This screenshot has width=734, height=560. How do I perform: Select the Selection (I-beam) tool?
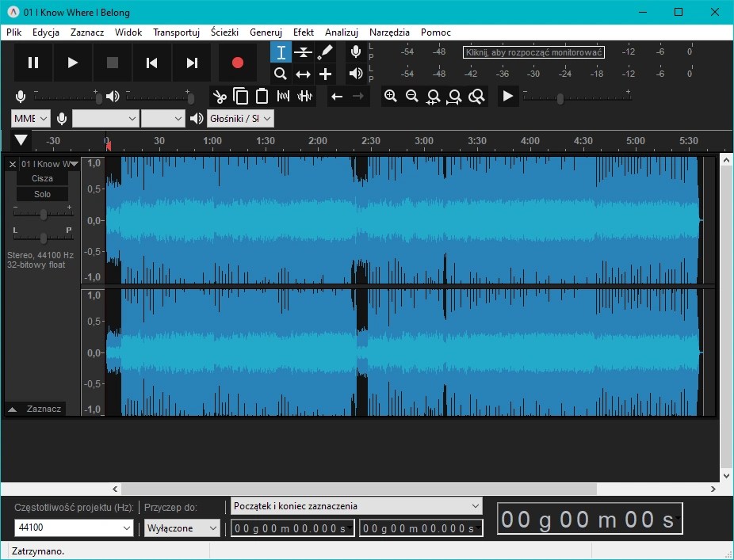pyautogui.click(x=281, y=52)
